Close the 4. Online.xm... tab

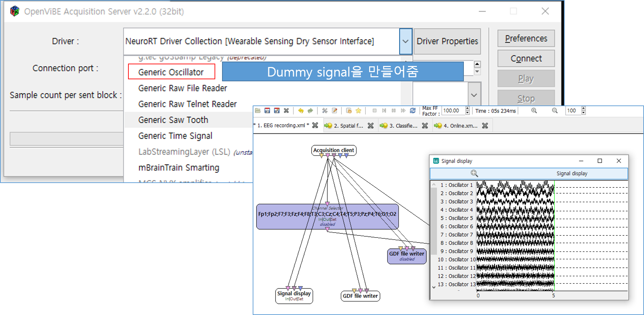click(x=485, y=126)
